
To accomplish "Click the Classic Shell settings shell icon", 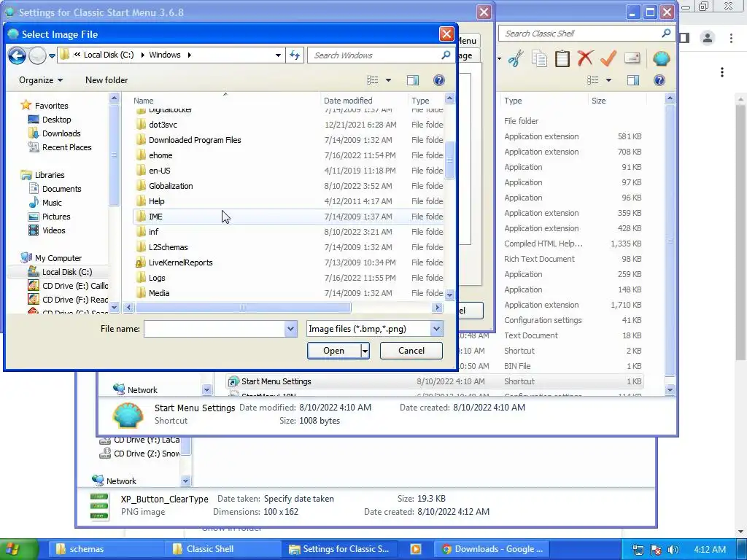I will pyautogui.click(x=661, y=58).
